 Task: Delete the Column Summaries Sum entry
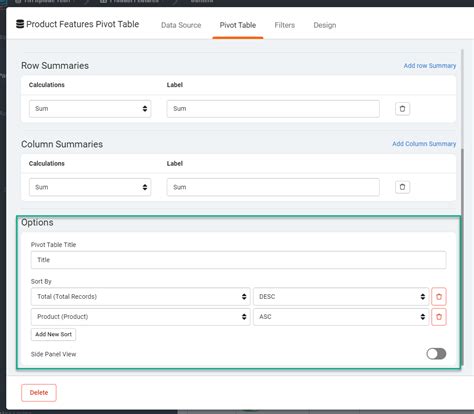402,187
